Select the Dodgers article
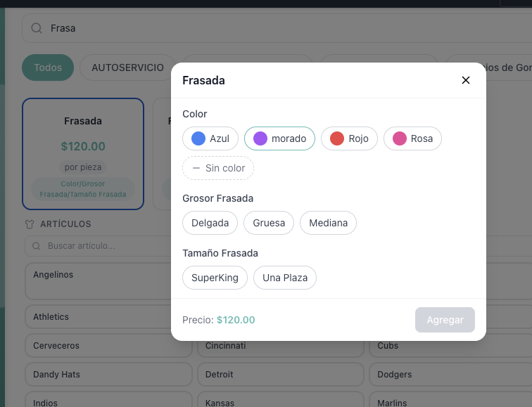This screenshot has height=407, width=532. pos(450,375)
